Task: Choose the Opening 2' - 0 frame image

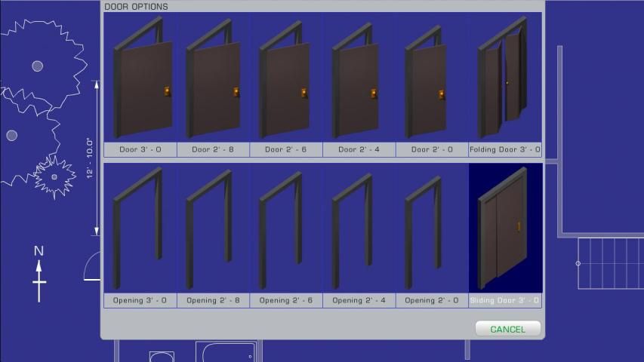Action: [x=431, y=229]
